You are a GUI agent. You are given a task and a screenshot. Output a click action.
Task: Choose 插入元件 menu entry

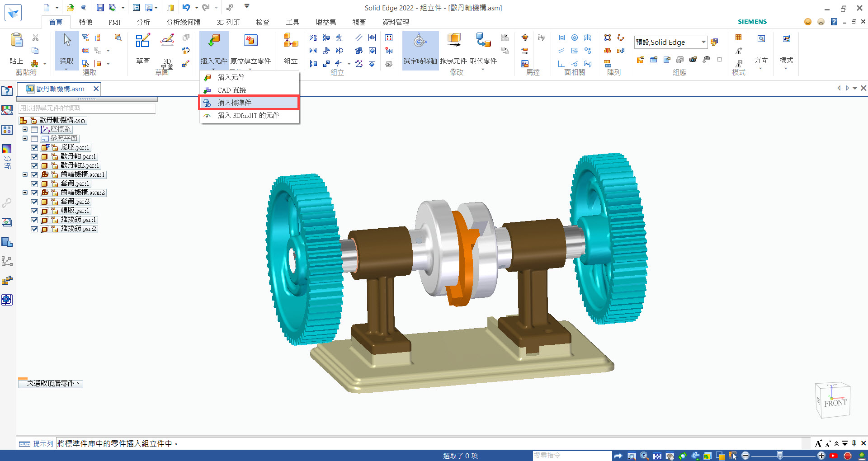tap(249, 77)
